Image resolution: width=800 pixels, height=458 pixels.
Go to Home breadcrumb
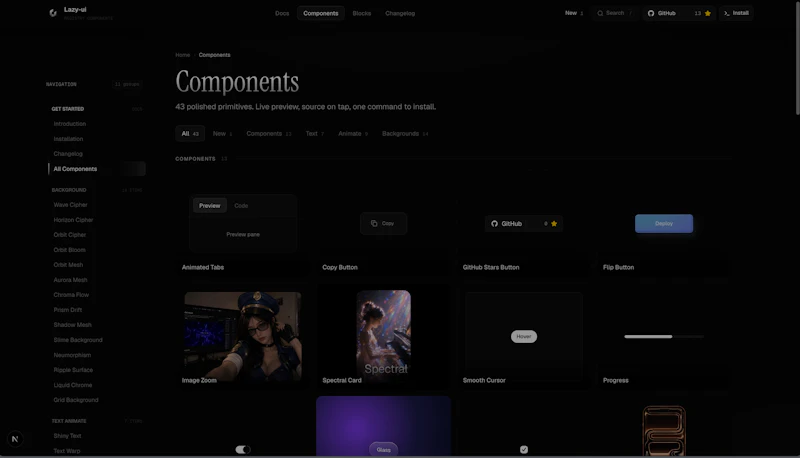[x=183, y=55]
